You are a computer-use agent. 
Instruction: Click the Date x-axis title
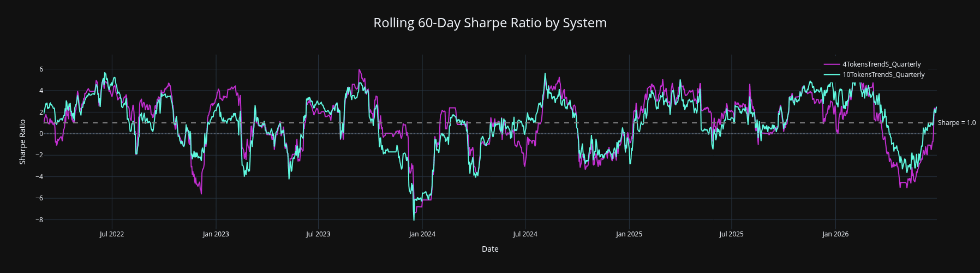[490, 249]
